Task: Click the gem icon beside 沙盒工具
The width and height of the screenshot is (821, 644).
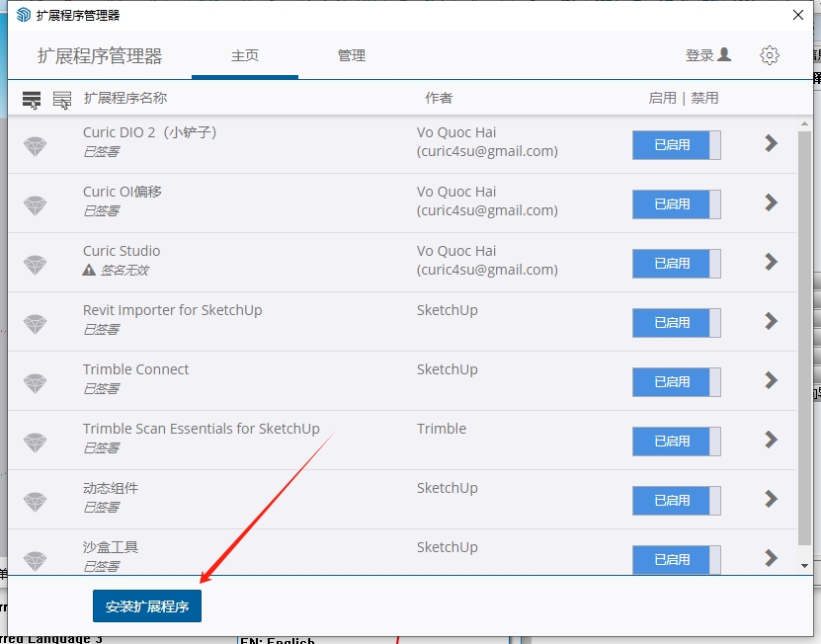Action: 36,560
